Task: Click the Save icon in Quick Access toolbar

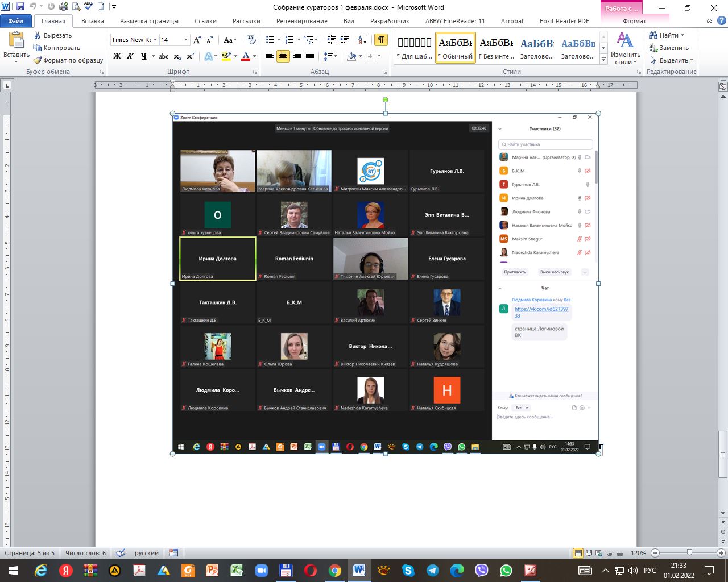Action: point(20,7)
